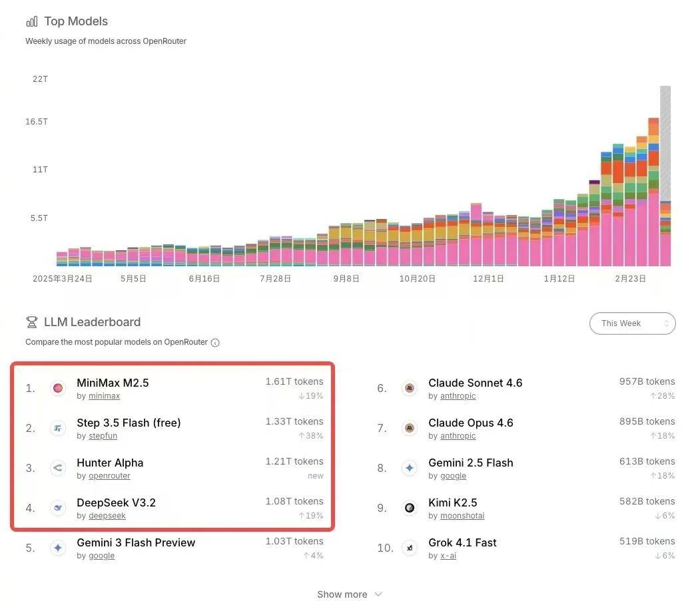Click the Gemini 3 Flash Preview star icon
This screenshot has height=601, width=700.
(x=58, y=548)
